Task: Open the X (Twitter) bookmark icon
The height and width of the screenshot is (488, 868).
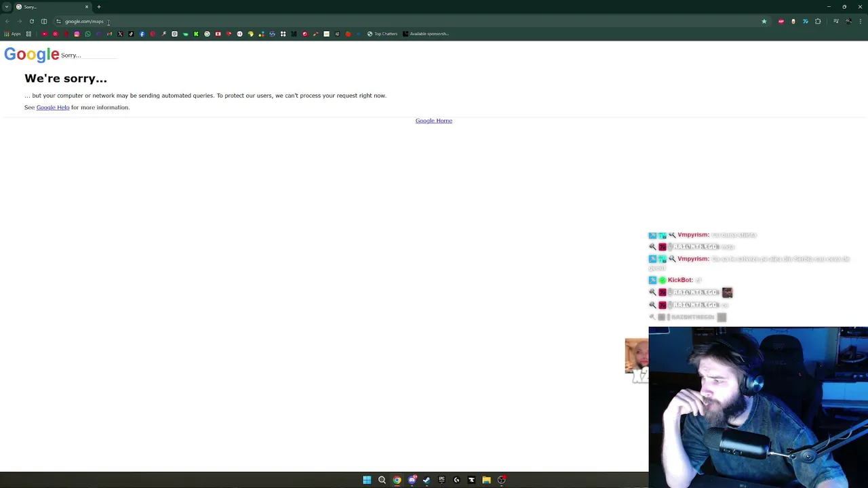Action: click(120, 34)
